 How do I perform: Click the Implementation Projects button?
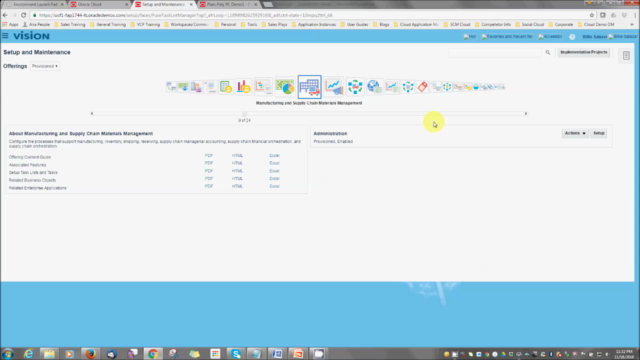[x=584, y=52]
